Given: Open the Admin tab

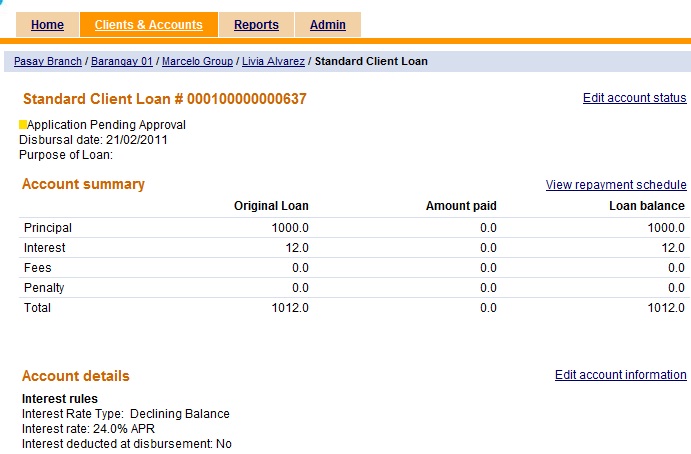Looking at the screenshot, I should [x=327, y=25].
